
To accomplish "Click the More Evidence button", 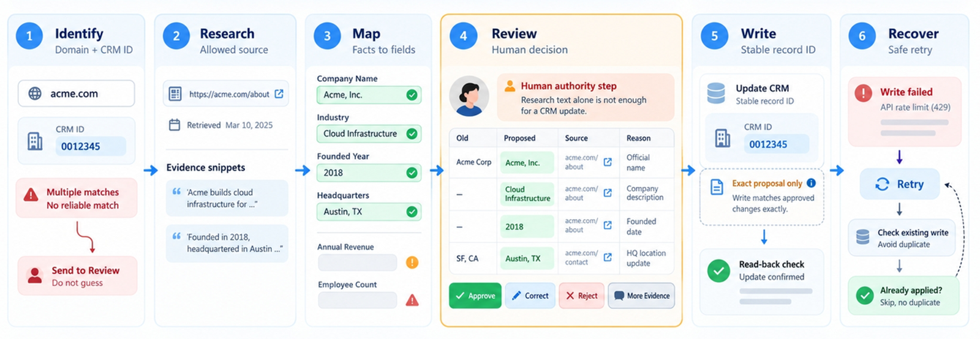I will click(x=641, y=296).
